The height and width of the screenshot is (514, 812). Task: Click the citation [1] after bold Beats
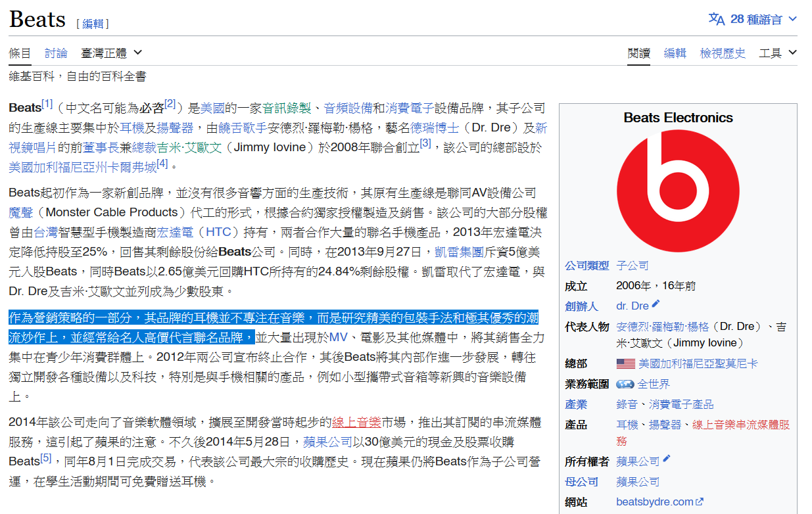click(47, 104)
